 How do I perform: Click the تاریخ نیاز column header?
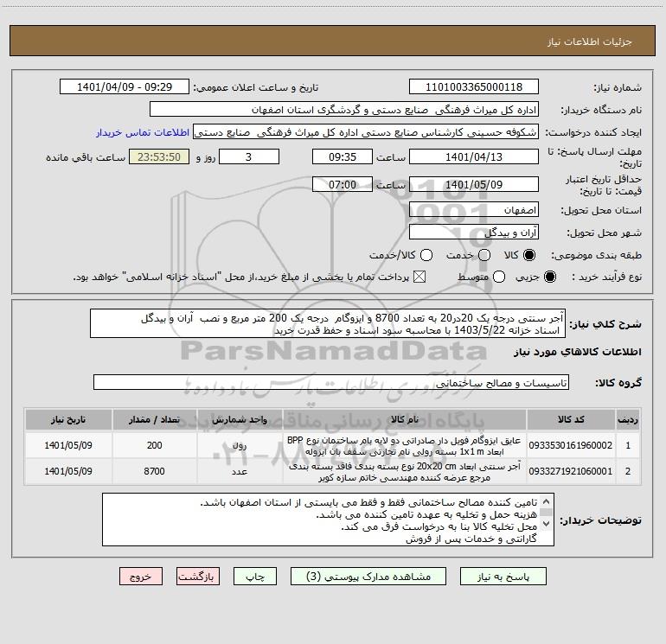(68, 419)
